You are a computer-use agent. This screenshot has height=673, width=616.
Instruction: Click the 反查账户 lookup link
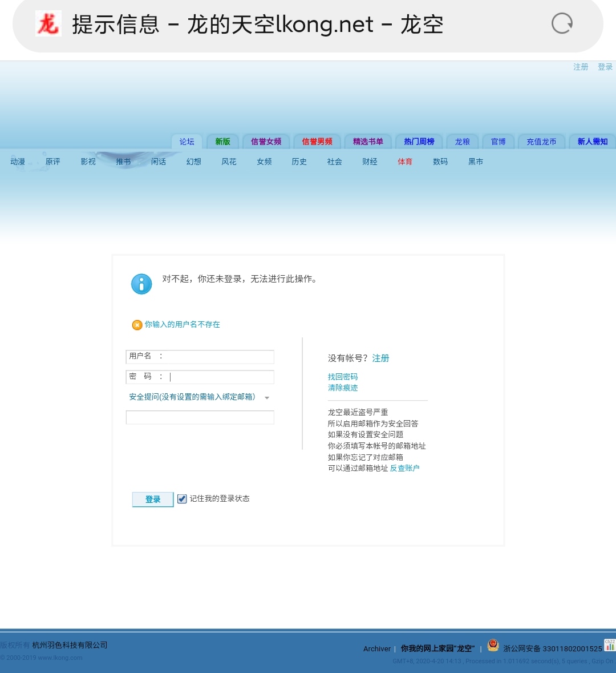[404, 468]
